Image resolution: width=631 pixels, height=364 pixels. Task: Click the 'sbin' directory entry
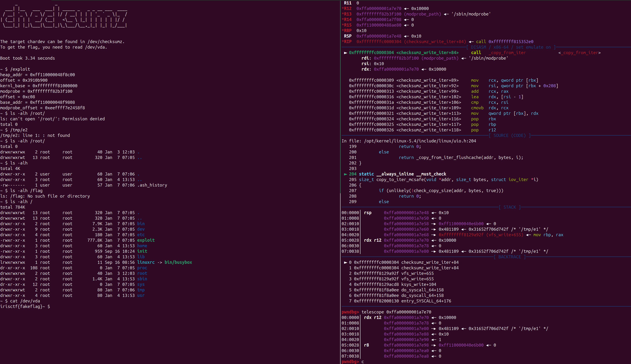click(142, 279)
